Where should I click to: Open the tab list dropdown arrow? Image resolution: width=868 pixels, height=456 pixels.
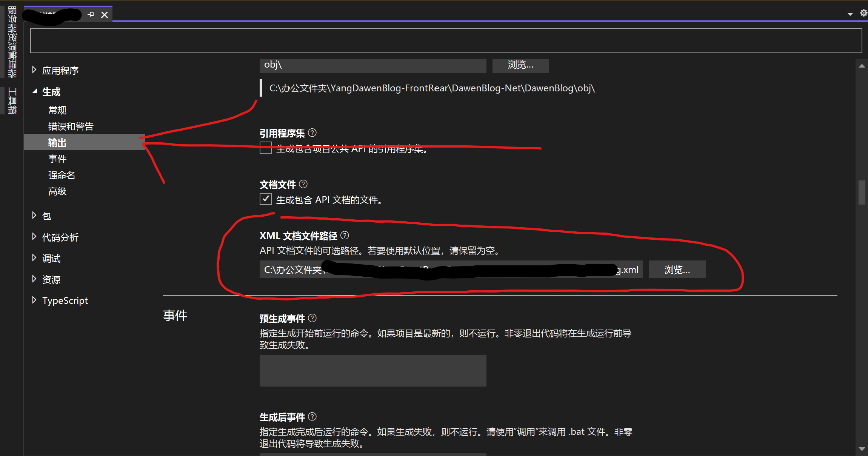click(850, 14)
